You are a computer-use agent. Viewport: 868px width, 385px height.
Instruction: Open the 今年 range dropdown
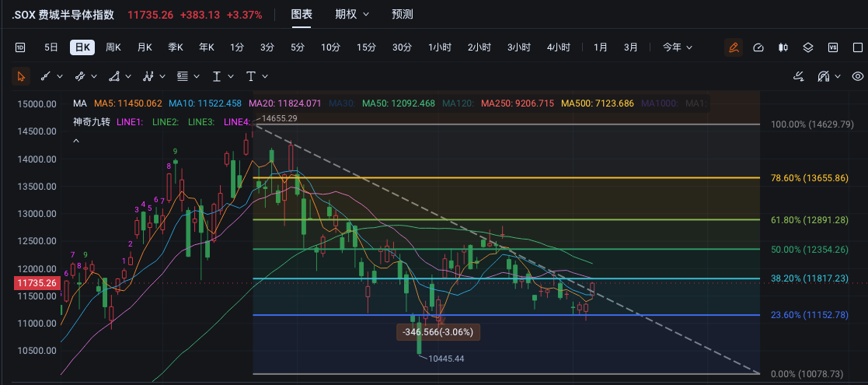coord(678,47)
